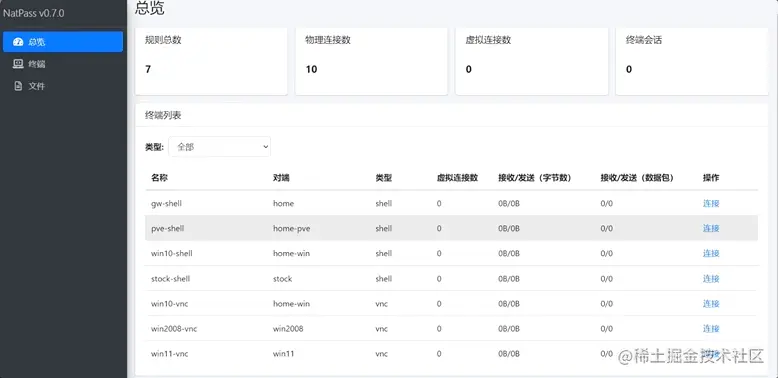This screenshot has width=778, height=378.
Task: Click the 虚拟连接数 card label
Action: coord(488,40)
